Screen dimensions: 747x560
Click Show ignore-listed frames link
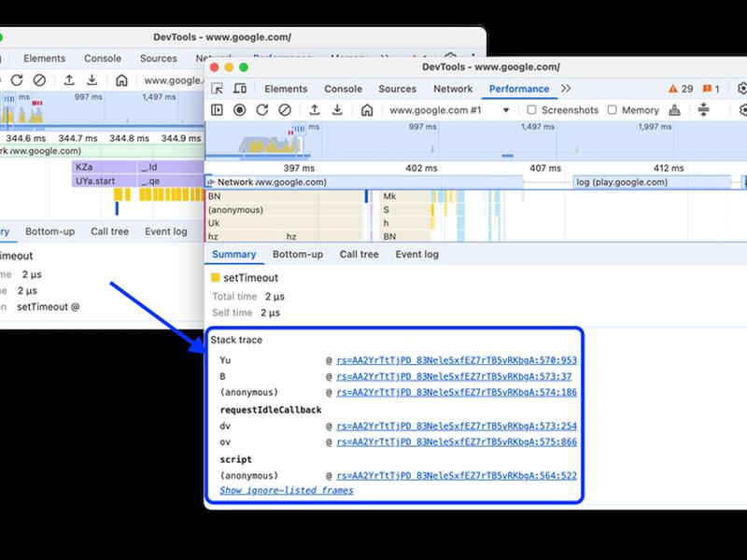pos(287,491)
